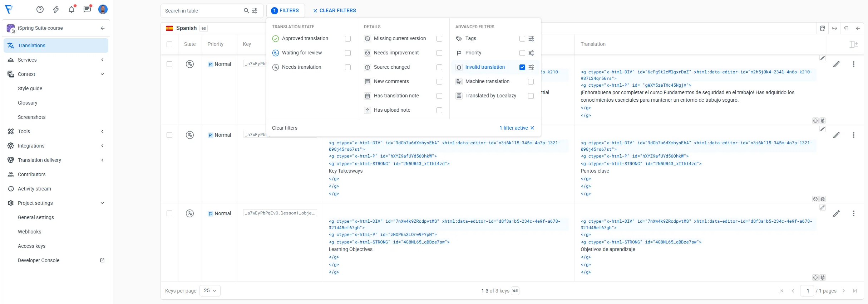Open the Screenshots page
The height and width of the screenshot is (304, 868).
point(31,117)
